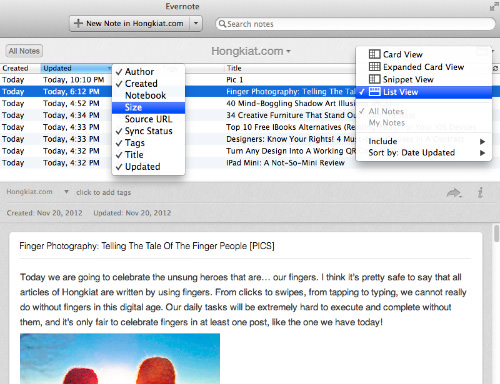Click the share arrow icon

point(454,193)
